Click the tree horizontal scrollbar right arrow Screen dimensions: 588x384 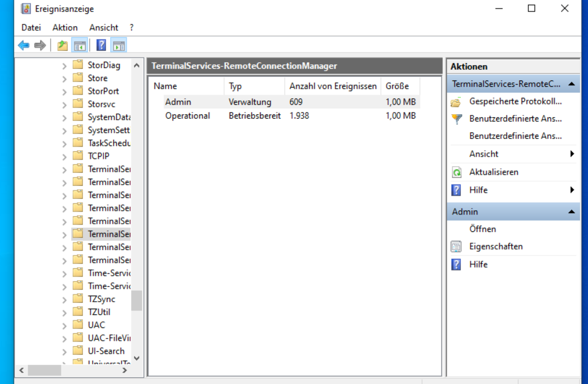[x=124, y=370]
